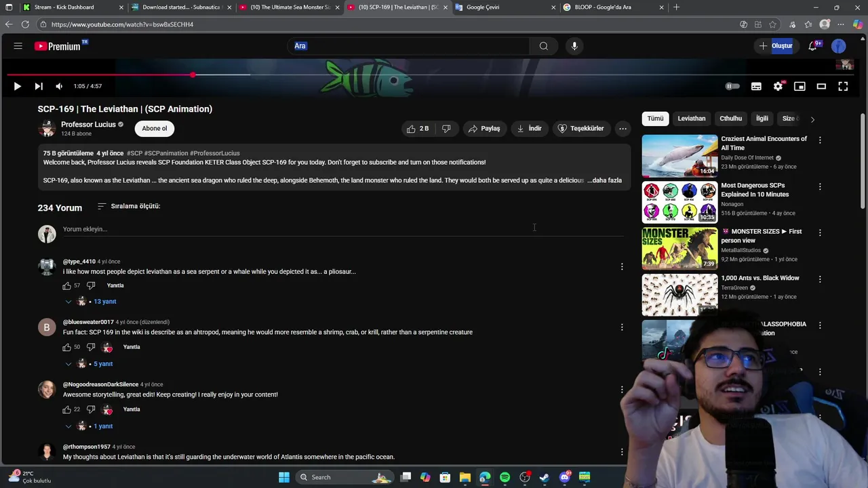
Task: Enter fullscreen mode icon
Action: [843, 86]
